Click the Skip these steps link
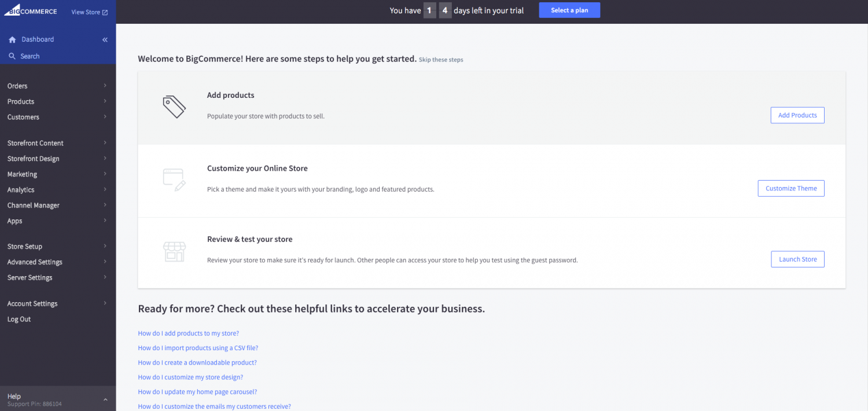 pos(440,59)
